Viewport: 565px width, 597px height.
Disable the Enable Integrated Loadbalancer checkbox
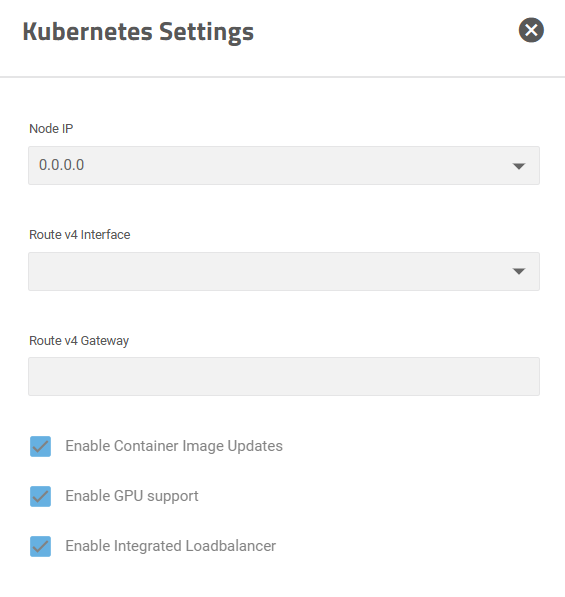coord(40,546)
